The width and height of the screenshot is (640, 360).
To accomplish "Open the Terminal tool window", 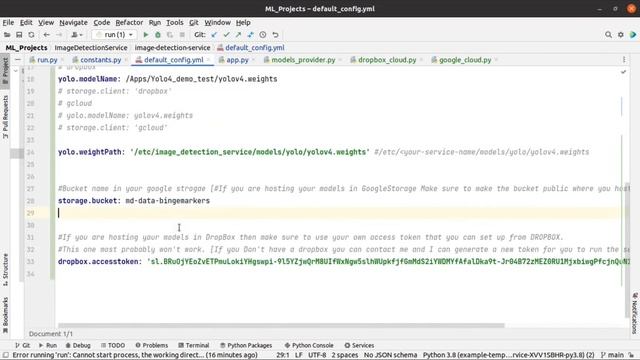I will click(193, 345).
